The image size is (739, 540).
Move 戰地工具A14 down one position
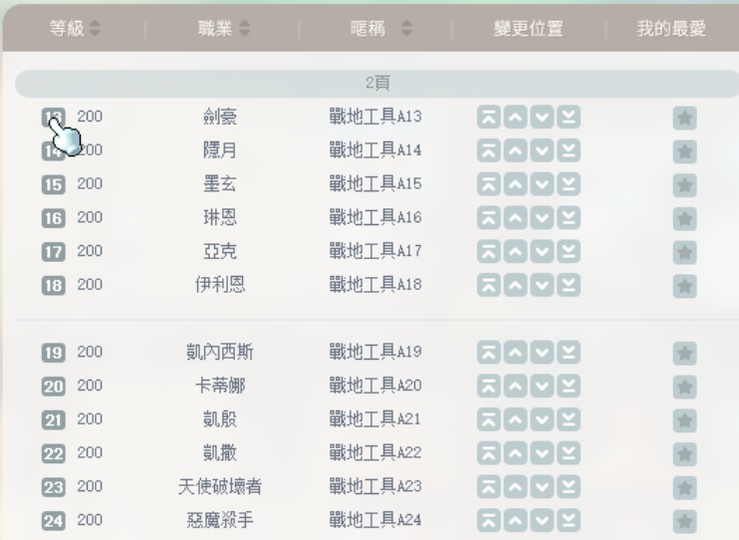(x=542, y=152)
